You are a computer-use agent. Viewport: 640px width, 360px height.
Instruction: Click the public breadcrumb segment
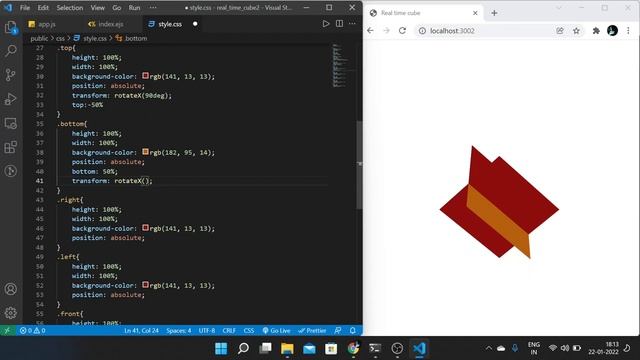pos(39,38)
